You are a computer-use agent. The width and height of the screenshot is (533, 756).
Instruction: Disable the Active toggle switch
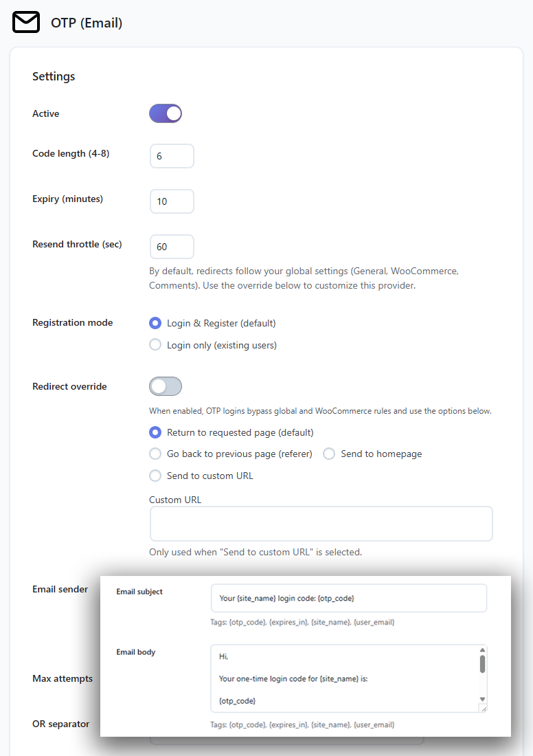(x=166, y=113)
